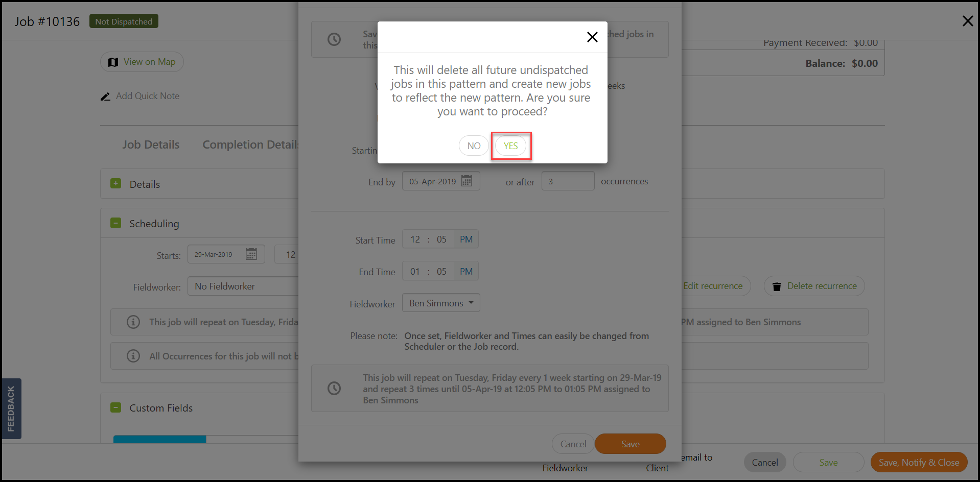Open the End by calendar picker icon

[x=466, y=181]
